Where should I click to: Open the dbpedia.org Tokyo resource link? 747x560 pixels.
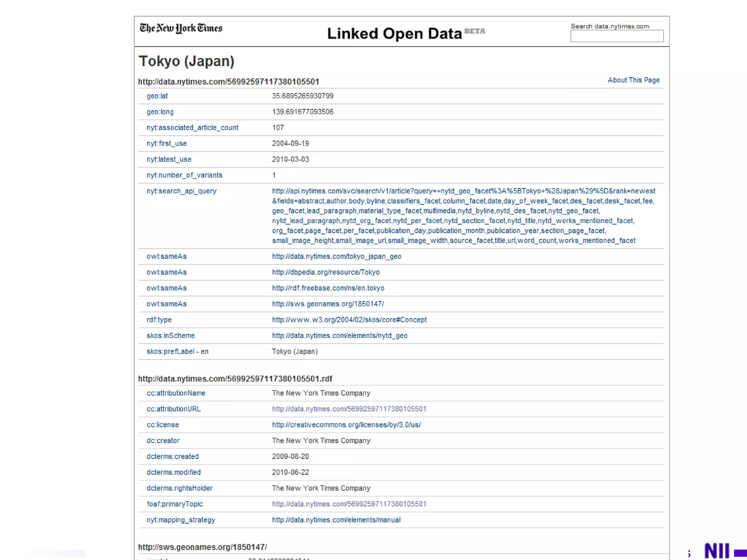(x=325, y=272)
